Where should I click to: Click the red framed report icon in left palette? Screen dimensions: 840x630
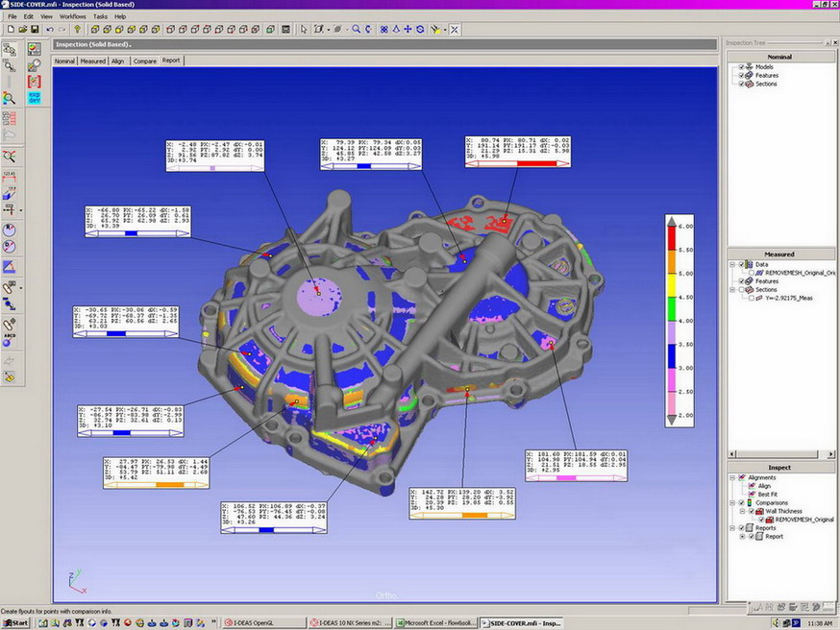35,82
